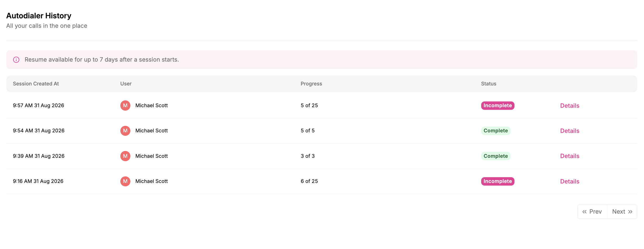Open Details for the 9:54 AM session
Image resolution: width=644 pixels, height=249 pixels.
570,131
